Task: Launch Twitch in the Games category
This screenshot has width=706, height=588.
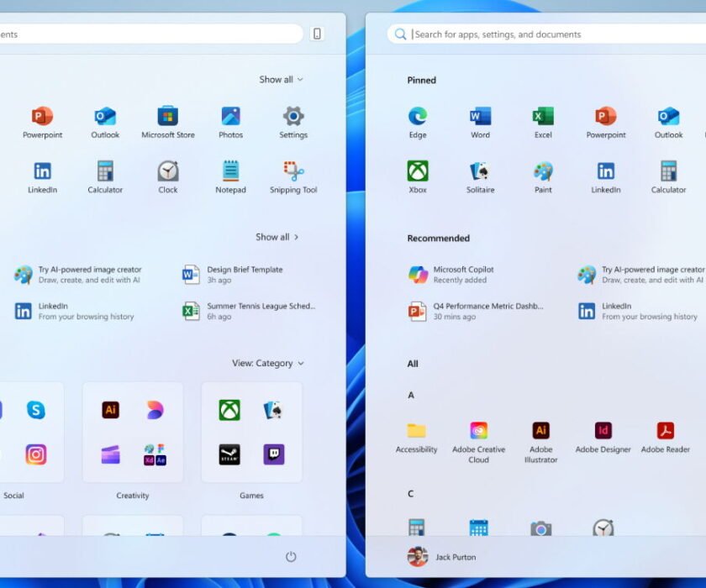Action: pos(274,454)
